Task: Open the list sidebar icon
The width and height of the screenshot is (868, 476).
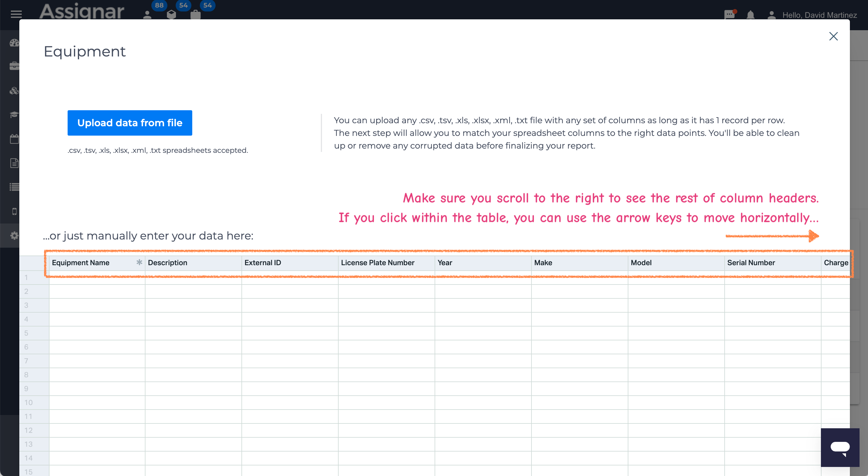Action: pos(14,187)
